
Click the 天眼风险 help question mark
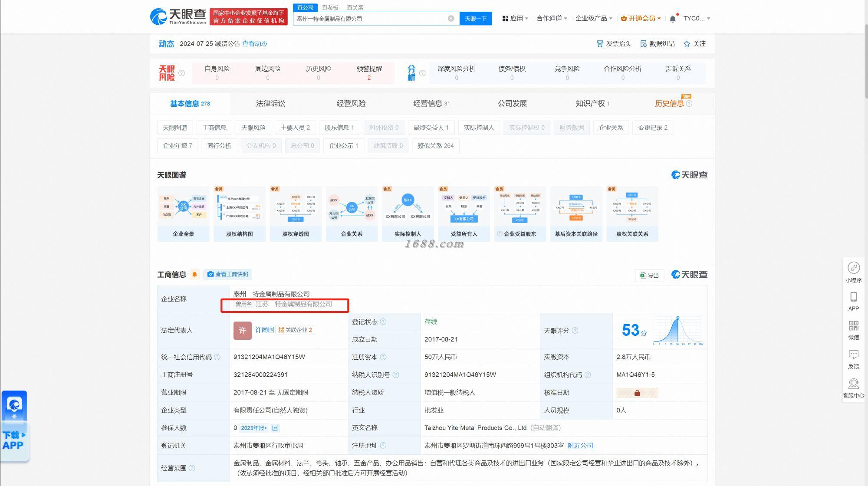point(181,73)
